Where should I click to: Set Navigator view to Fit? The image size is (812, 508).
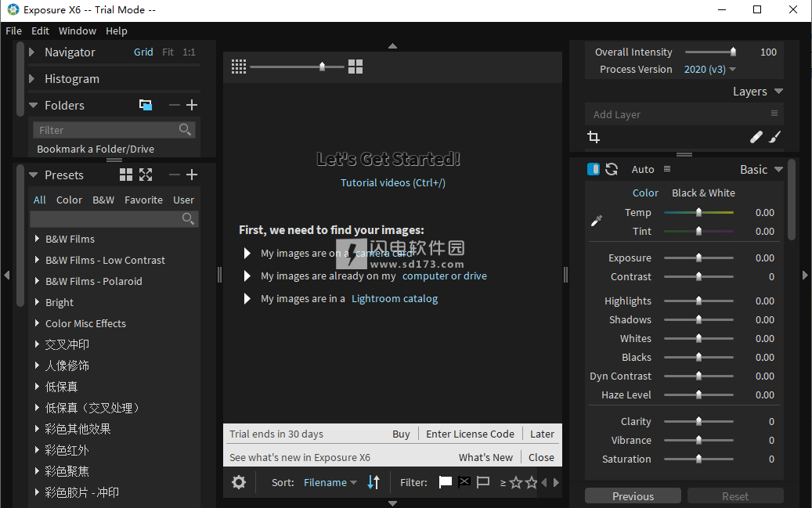point(168,52)
